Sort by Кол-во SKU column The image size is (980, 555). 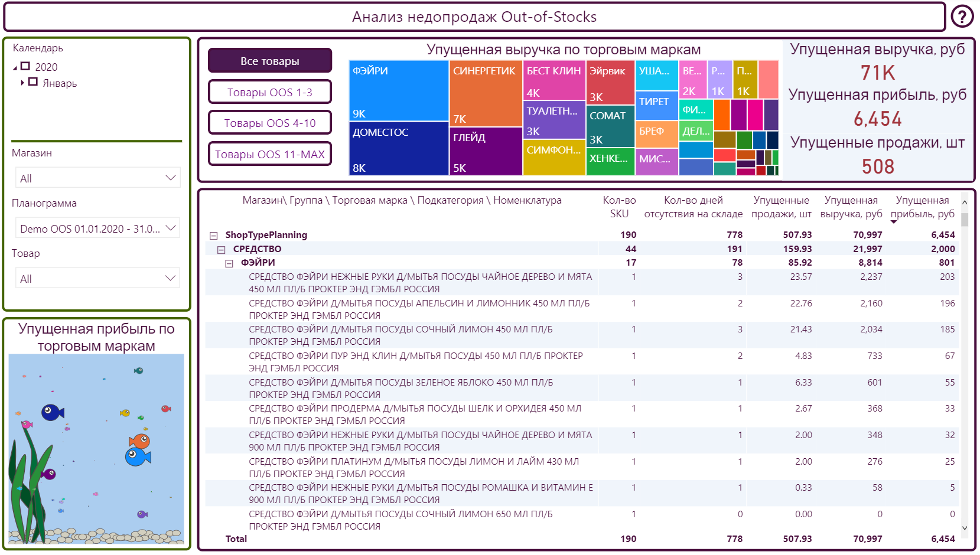619,207
